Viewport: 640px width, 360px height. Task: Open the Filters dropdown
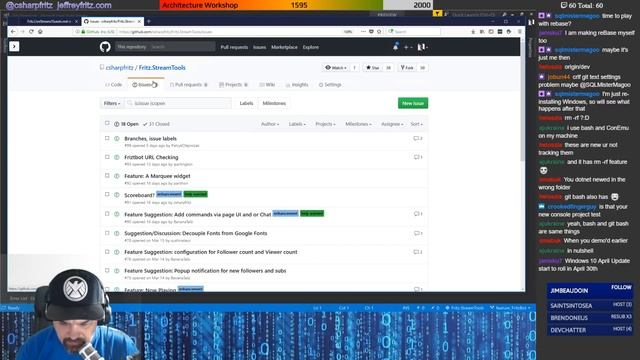(112, 103)
